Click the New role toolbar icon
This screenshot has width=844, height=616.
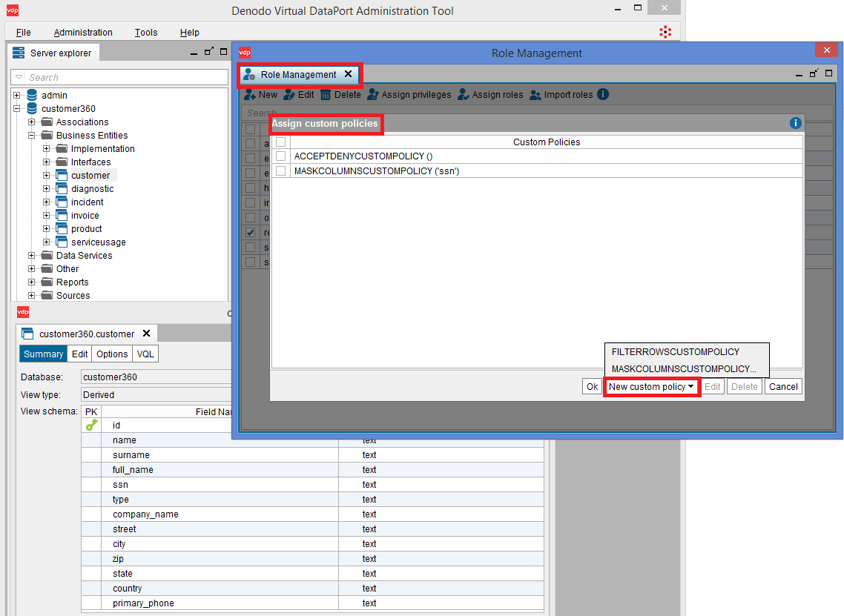click(x=250, y=95)
